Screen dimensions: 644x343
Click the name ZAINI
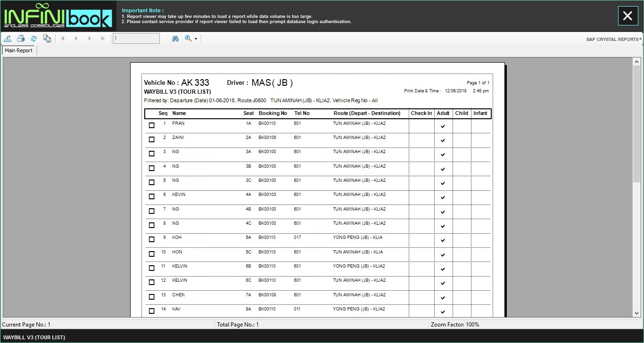pyautogui.click(x=178, y=138)
